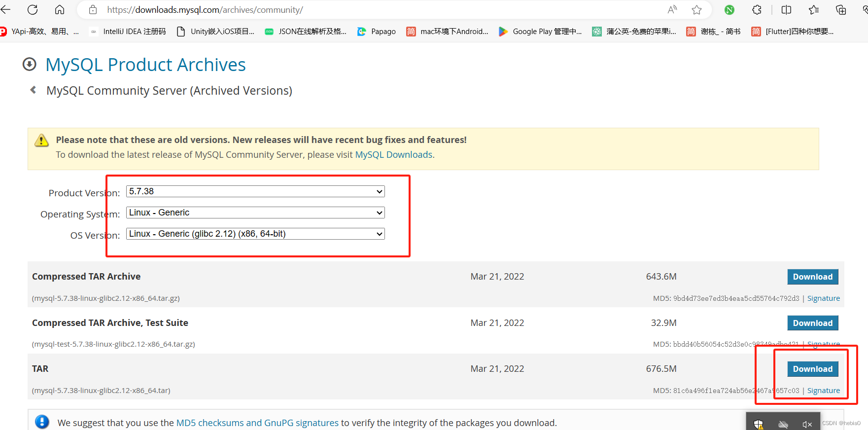This screenshot has width=868, height=430.
Task: Open the browser home page
Action: (x=60, y=9)
